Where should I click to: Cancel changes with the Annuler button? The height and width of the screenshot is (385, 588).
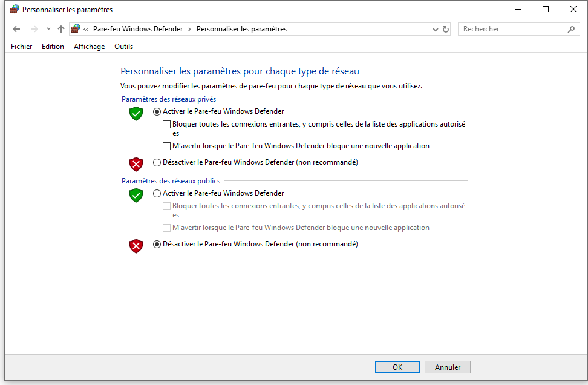click(x=448, y=367)
